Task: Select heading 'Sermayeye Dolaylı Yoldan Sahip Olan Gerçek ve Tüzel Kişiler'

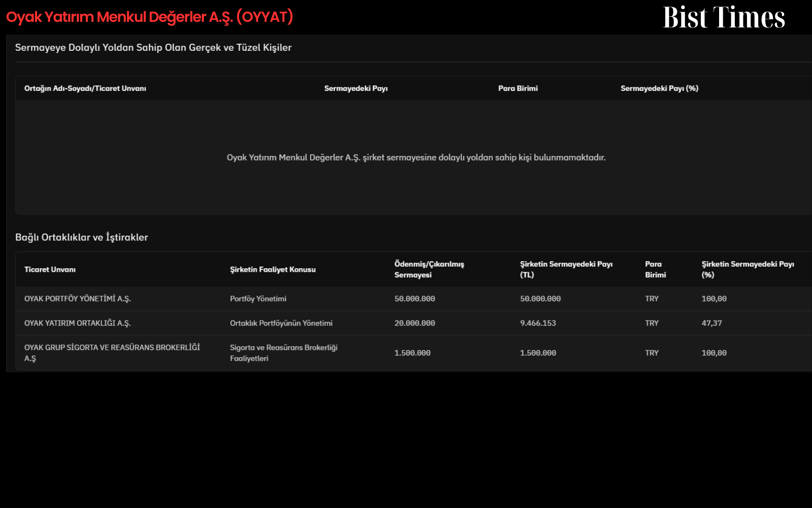Action: coord(153,47)
